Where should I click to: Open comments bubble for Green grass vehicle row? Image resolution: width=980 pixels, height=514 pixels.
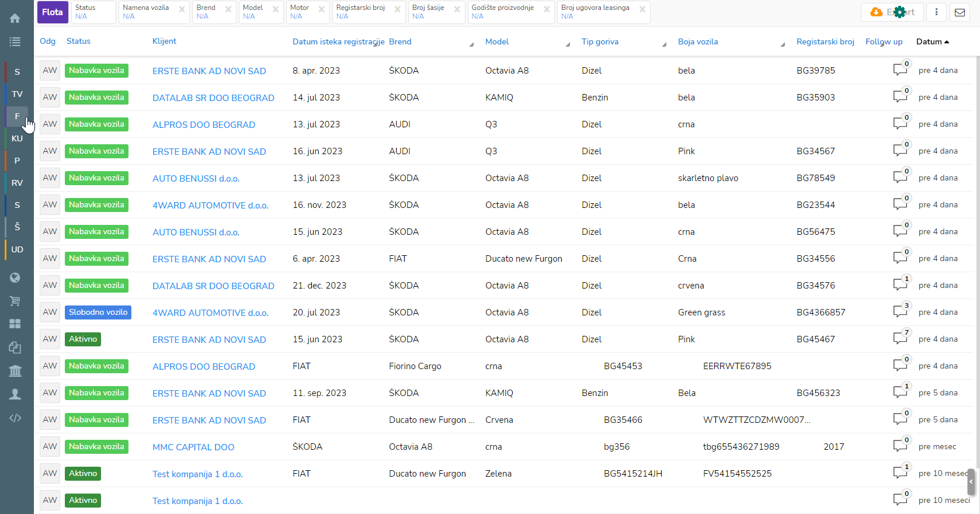pos(900,312)
